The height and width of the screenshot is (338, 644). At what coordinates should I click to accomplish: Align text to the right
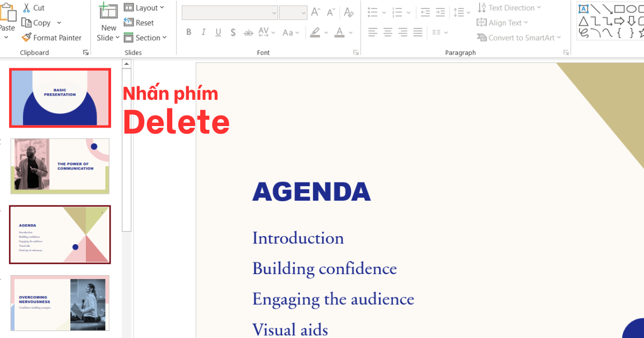pyautogui.click(x=402, y=32)
